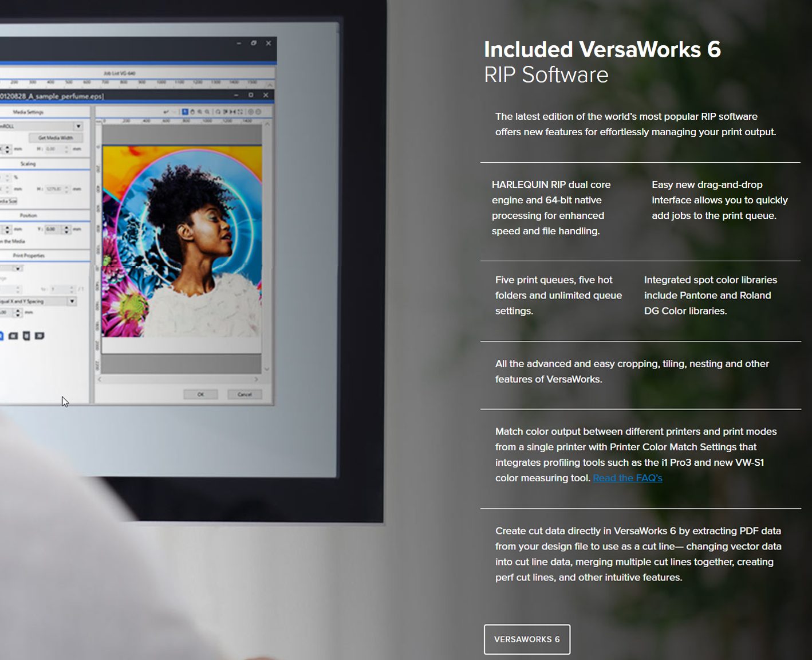Maximize the sample_perfume.eps settings dialog
Image resolution: width=812 pixels, height=660 pixels.
[251, 95]
